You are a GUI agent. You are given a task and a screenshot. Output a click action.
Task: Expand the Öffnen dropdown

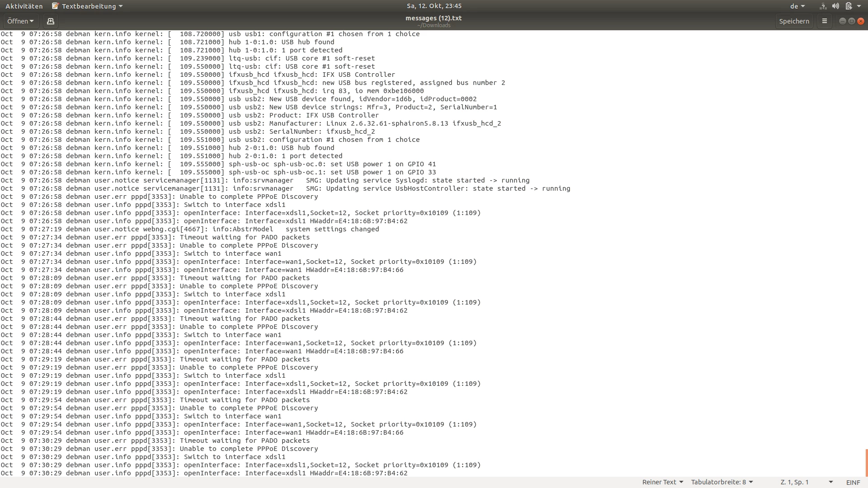click(20, 21)
